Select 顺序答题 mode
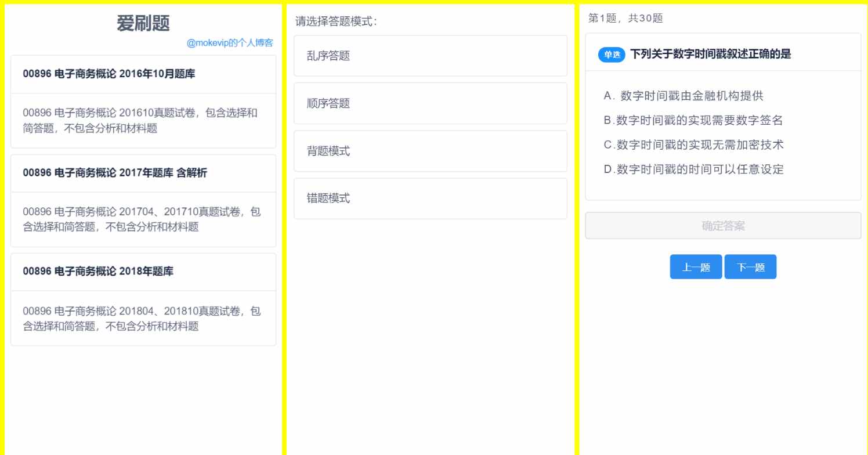The image size is (868, 455). pyautogui.click(x=430, y=103)
